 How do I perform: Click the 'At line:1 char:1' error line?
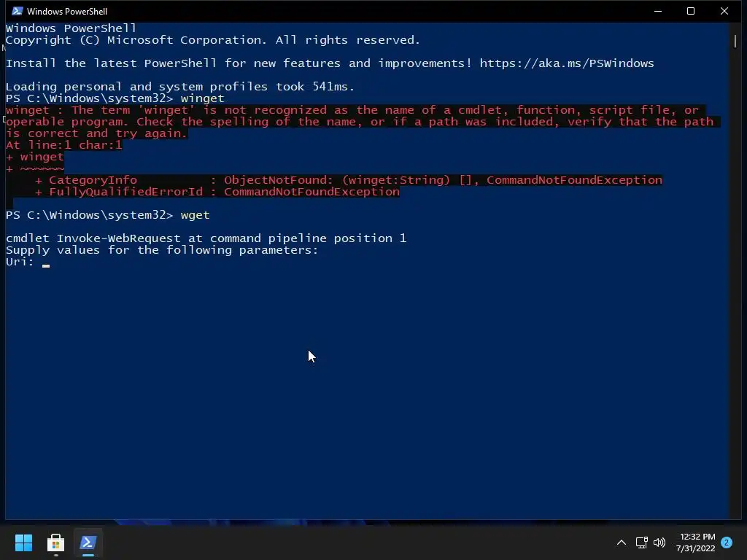point(64,145)
